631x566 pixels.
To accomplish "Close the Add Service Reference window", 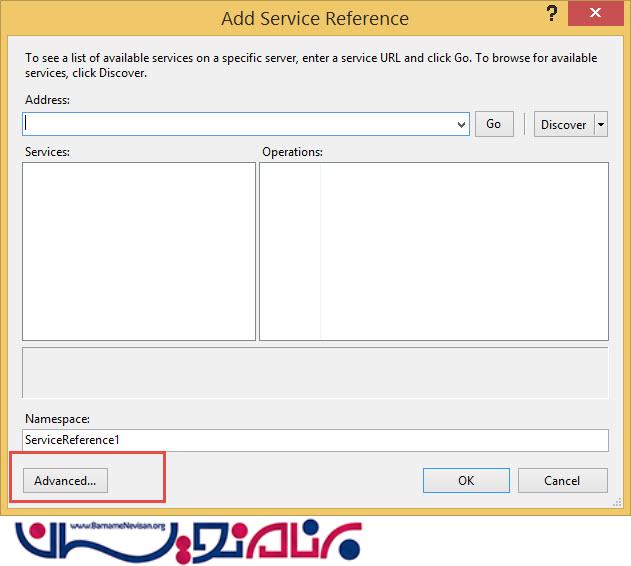I will click(595, 13).
